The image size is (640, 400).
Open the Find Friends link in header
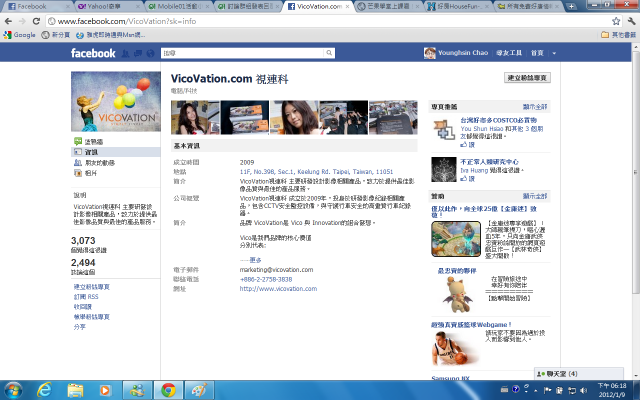tap(509, 53)
